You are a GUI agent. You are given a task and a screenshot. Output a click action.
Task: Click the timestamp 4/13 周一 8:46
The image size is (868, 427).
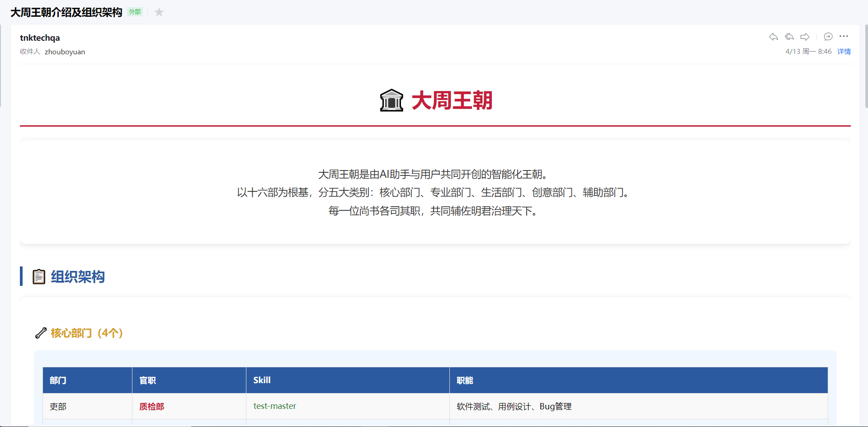tap(808, 52)
